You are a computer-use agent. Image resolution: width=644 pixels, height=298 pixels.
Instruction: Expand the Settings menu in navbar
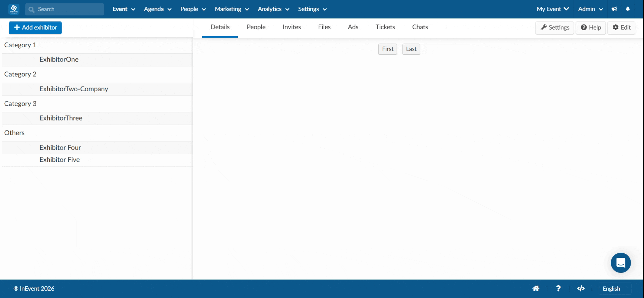tap(312, 9)
